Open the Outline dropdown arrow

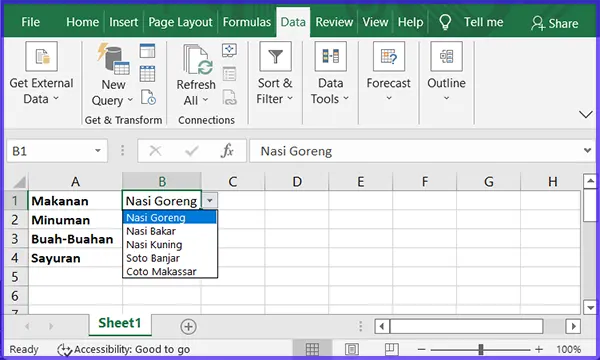[x=446, y=98]
